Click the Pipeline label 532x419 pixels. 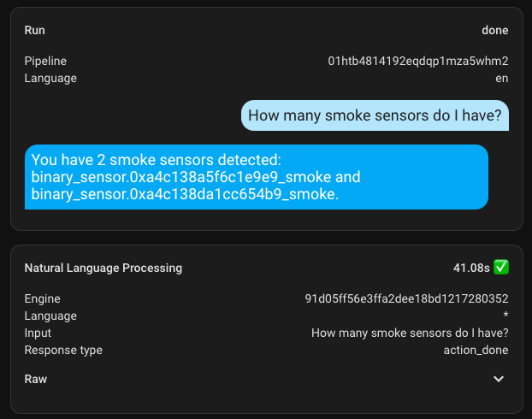[45, 62]
